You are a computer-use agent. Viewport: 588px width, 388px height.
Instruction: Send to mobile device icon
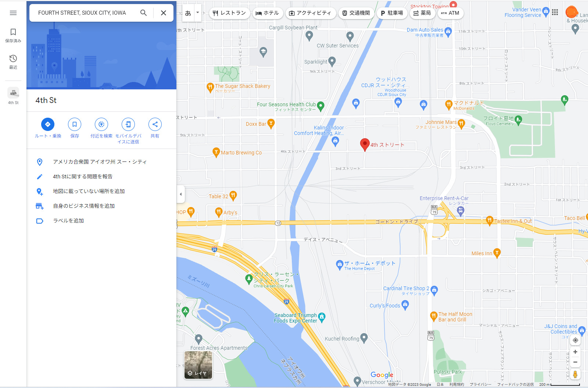128,124
